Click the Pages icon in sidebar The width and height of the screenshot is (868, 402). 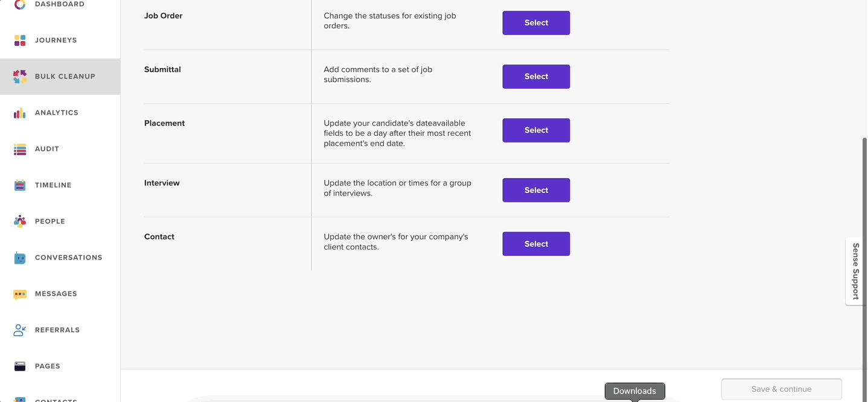click(20, 366)
